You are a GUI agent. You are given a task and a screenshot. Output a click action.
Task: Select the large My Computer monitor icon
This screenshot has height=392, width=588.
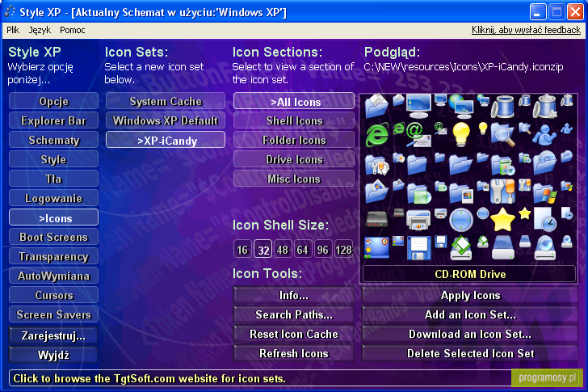(419, 106)
